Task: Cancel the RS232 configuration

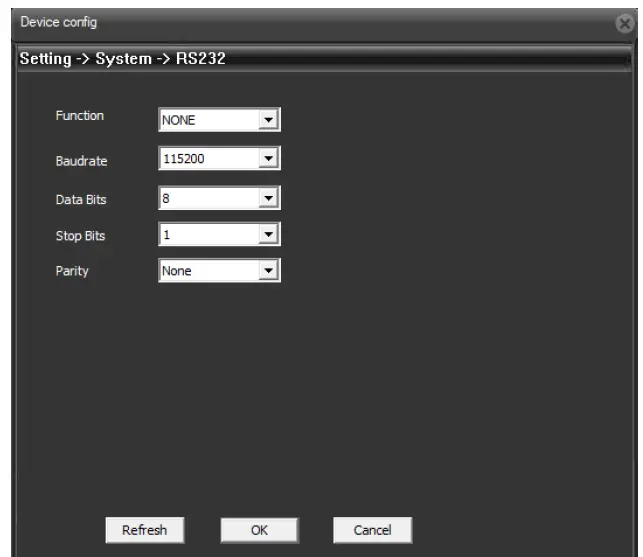Action: [372, 530]
